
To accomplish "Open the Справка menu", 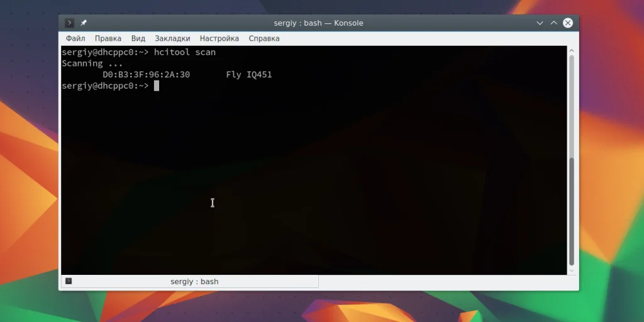I will 264,38.
